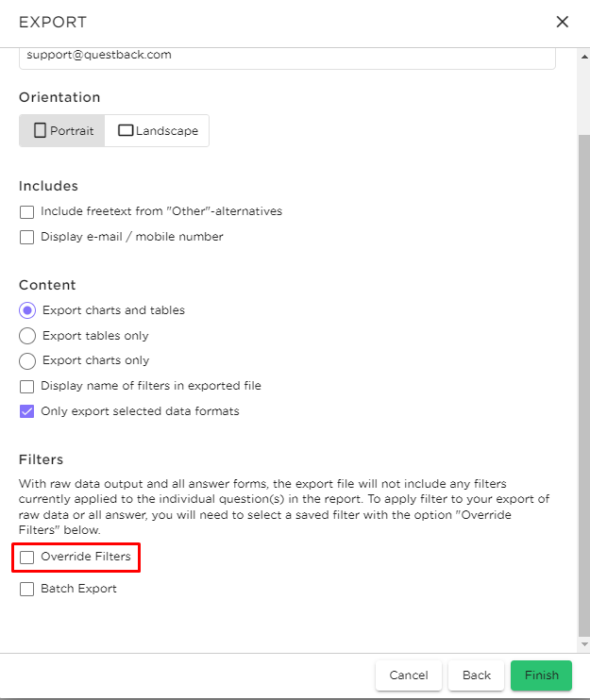This screenshot has height=700, width=590.
Task: Enable Include freetext from Other-alternatives
Action: point(26,211)
